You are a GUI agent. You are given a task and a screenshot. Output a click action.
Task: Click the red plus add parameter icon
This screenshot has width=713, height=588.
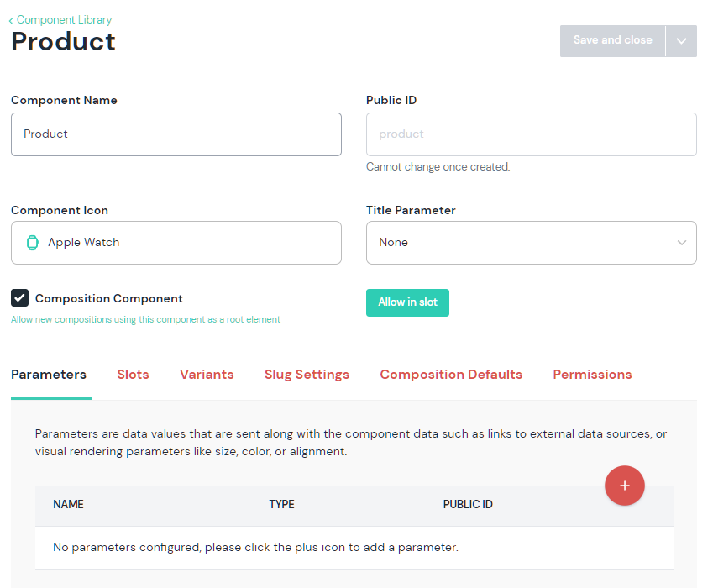(x=624, y=486)
